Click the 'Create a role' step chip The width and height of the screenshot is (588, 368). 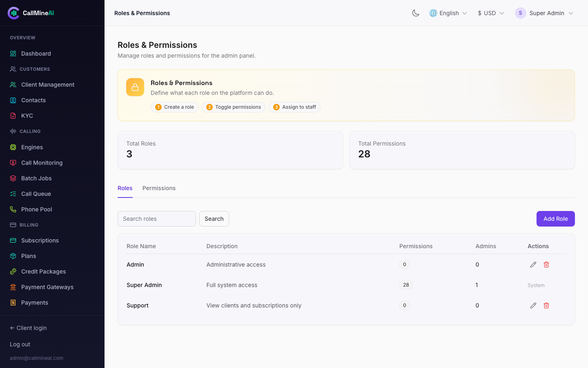pyautogui.click(x=175, y=107)
